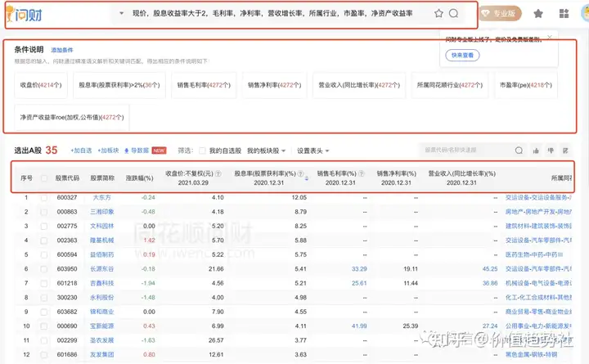The width and height of the screenshot is (589, 364).
Task: Select the 营业收入(同比增长率) condition tag
Action: [359, 85]
